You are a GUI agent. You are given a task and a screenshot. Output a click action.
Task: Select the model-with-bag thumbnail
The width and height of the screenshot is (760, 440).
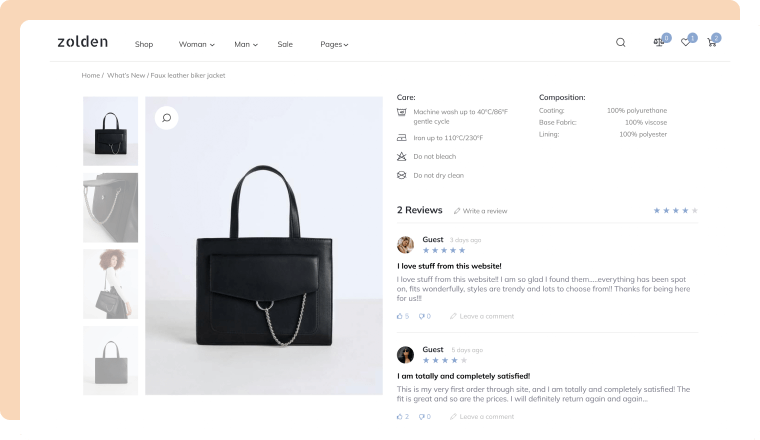pos(110,284)
